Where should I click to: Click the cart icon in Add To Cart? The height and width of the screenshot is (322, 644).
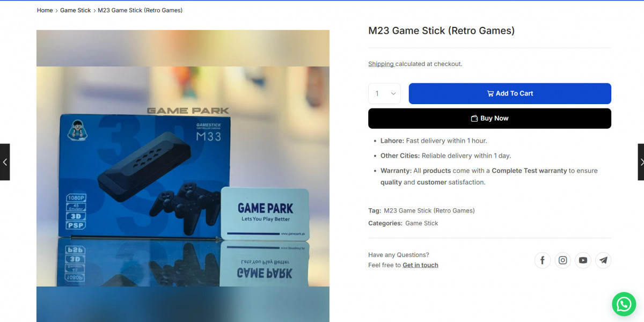click(490, 93)
